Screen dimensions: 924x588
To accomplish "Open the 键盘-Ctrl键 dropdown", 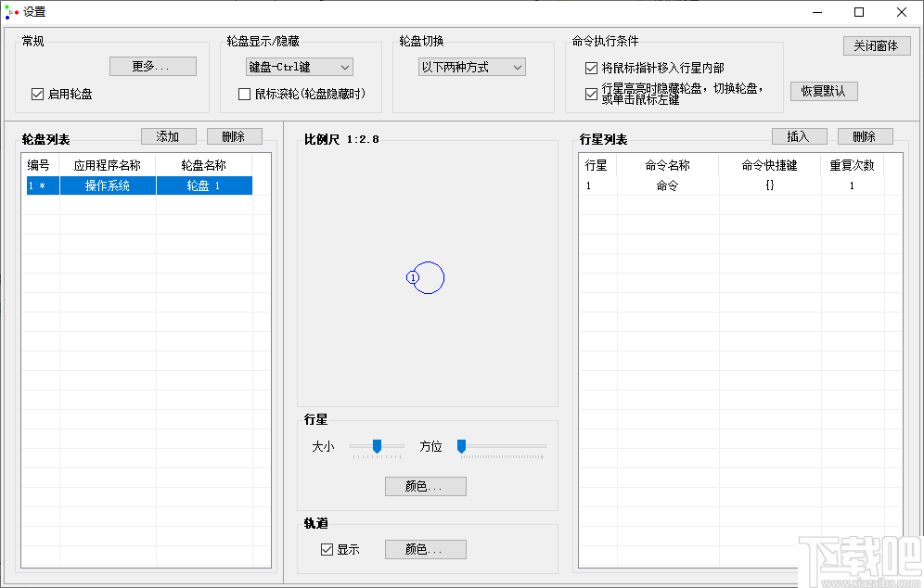I will tap(299, 67).
